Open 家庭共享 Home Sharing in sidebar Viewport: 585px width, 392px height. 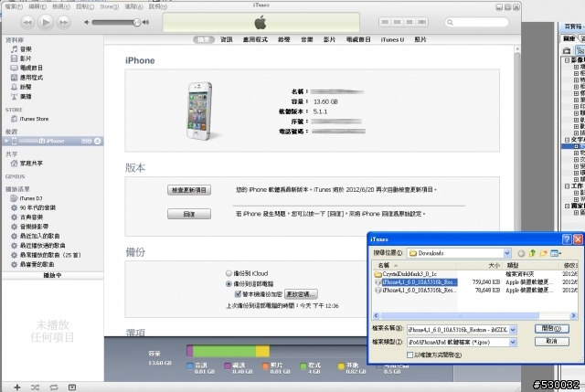pos(27,164)
